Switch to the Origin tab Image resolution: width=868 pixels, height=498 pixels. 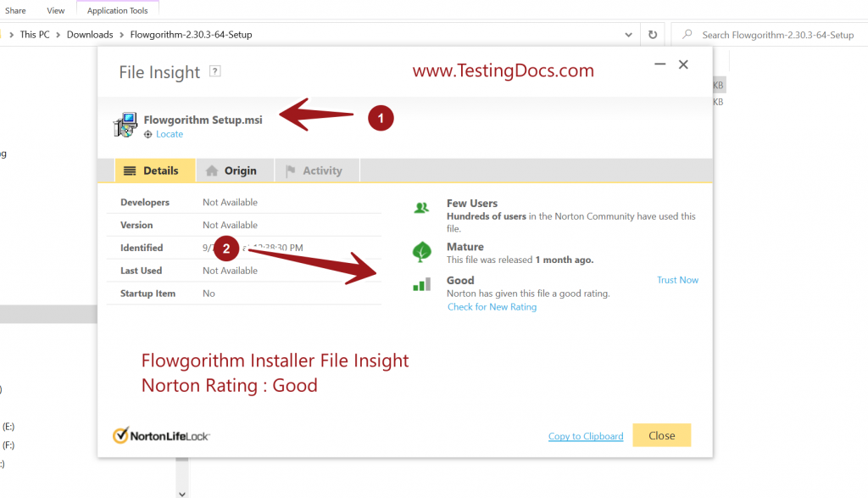point(231,171)
